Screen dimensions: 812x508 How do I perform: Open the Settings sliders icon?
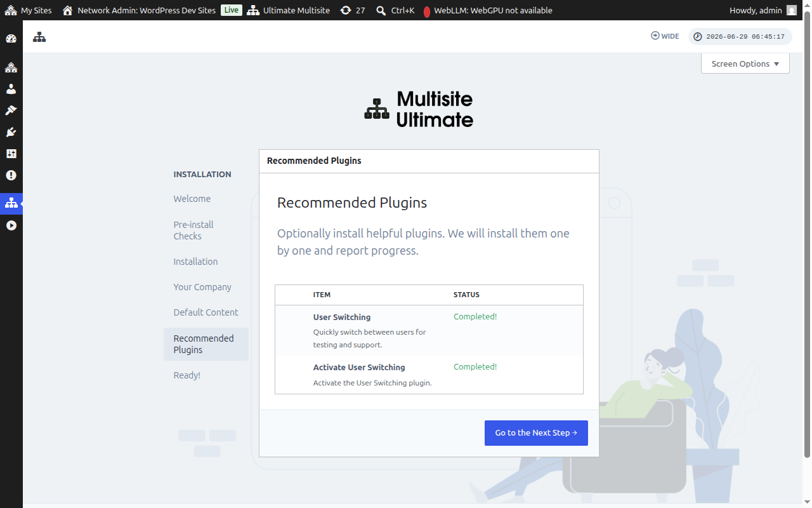[x=11, y=154]
